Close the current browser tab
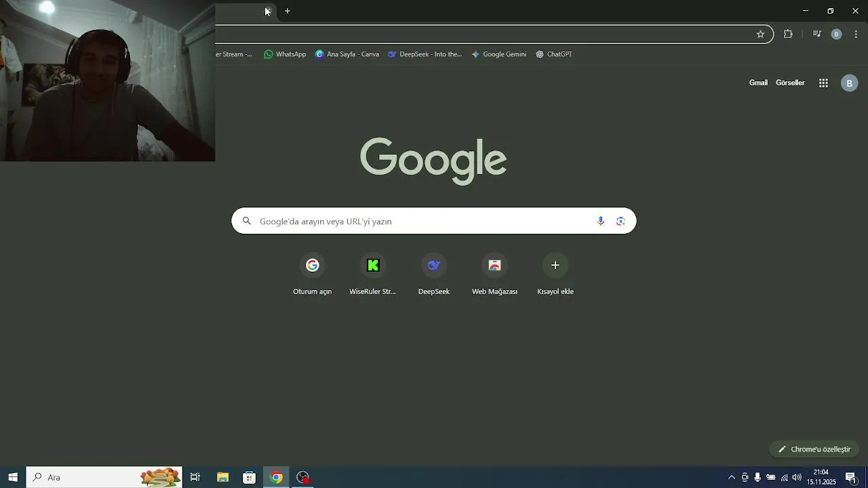Screen dimensions: 868x488 pyautogui.click(x=268, y=11)
